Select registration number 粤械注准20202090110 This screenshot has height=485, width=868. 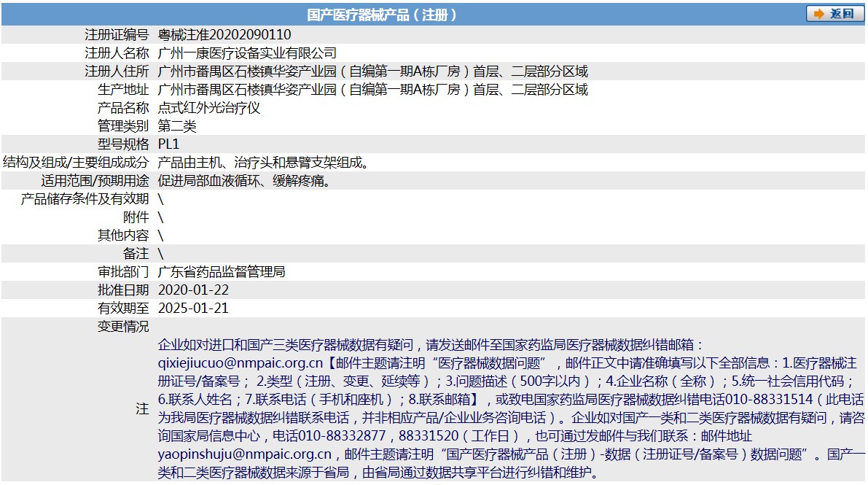224,34
